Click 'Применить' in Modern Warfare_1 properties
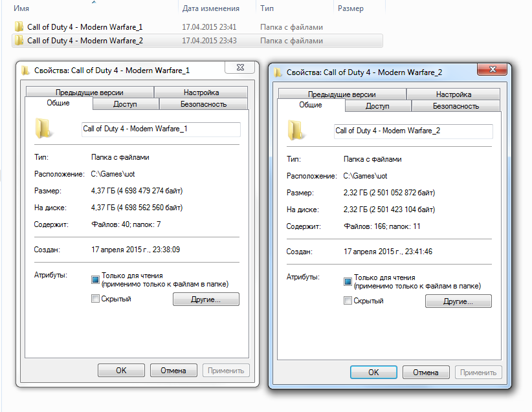Viewport: 532px width, 412px height. 226,371
